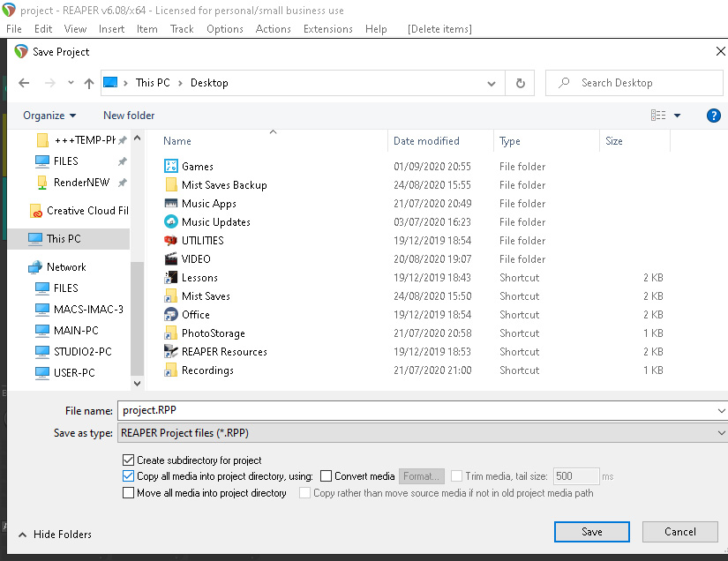Click the File name text field
This screenshot has width=728, height=561.
(x=418, y=411)
